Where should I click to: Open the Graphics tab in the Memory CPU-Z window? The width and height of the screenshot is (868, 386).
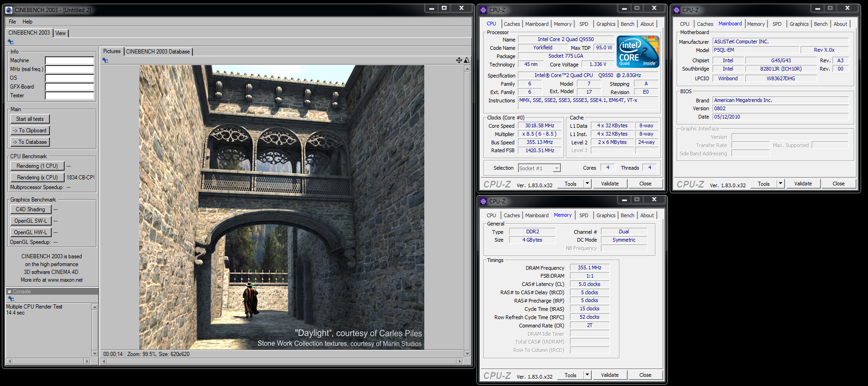pyautogui.click(x=606, y=215)
